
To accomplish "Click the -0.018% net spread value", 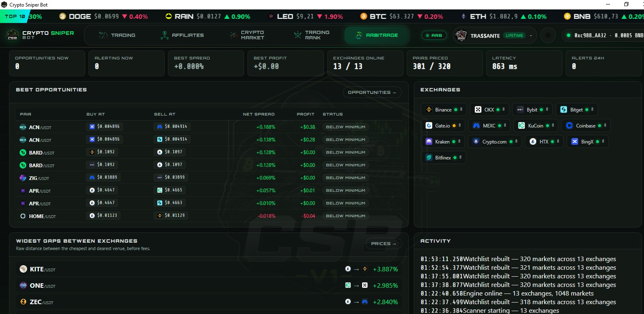I will click(x=266, y=216).
